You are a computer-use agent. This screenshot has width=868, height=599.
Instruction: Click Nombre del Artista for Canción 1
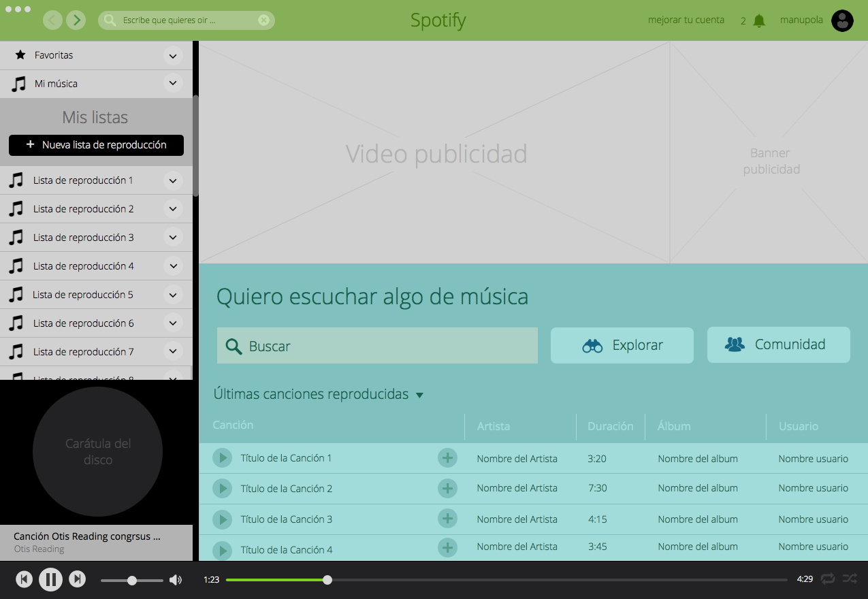(517, 459)
